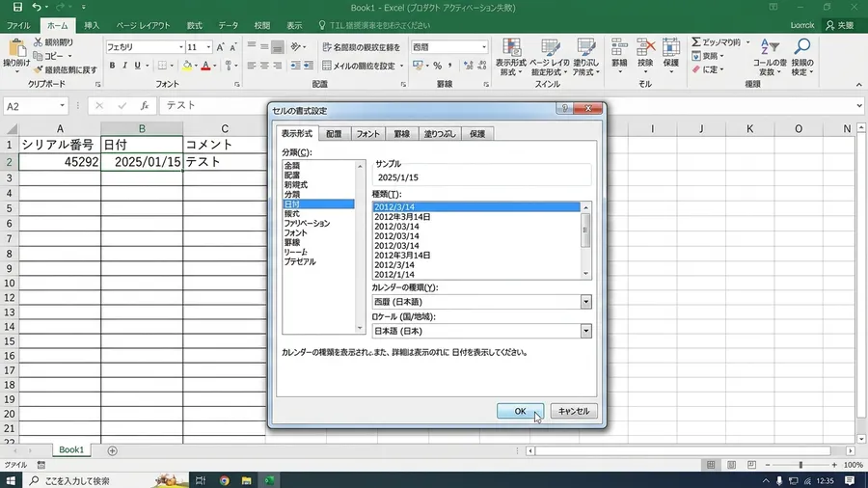
Task: Switch to the 配置 tab in dialog
Action: 334,134
